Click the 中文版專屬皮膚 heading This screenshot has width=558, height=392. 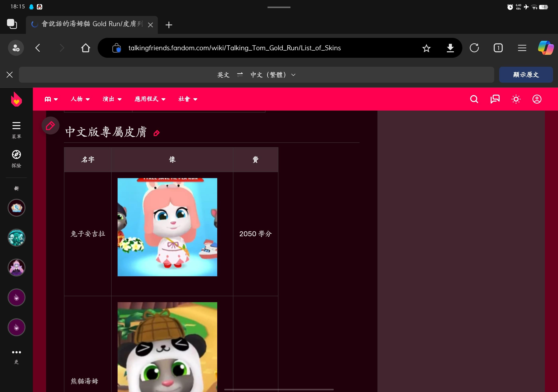pyautogui.click(x=106, y=132)
